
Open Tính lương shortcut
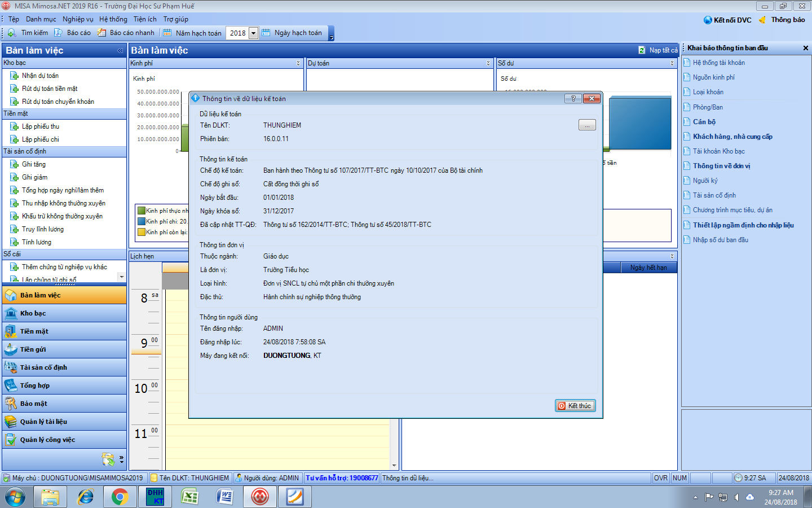coord(37,242)
